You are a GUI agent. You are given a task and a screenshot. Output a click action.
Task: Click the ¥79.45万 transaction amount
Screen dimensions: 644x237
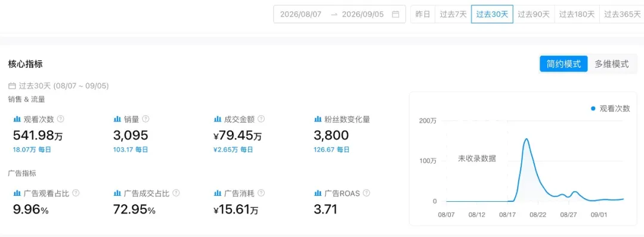point(237,135)
